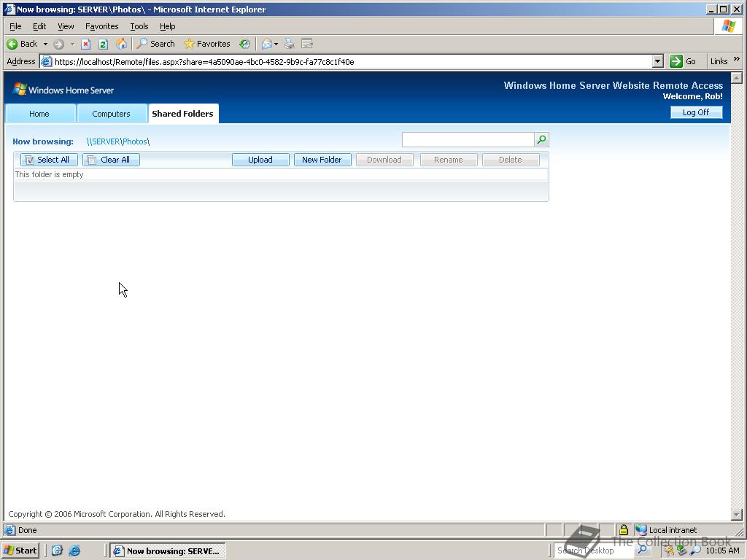Click the Start button
This screenshot has height=560, width=747.
pos(20,551)
